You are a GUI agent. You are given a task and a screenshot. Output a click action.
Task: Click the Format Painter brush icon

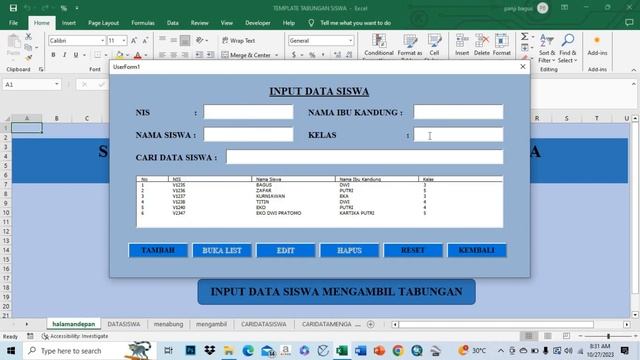[x=28, y=58]
